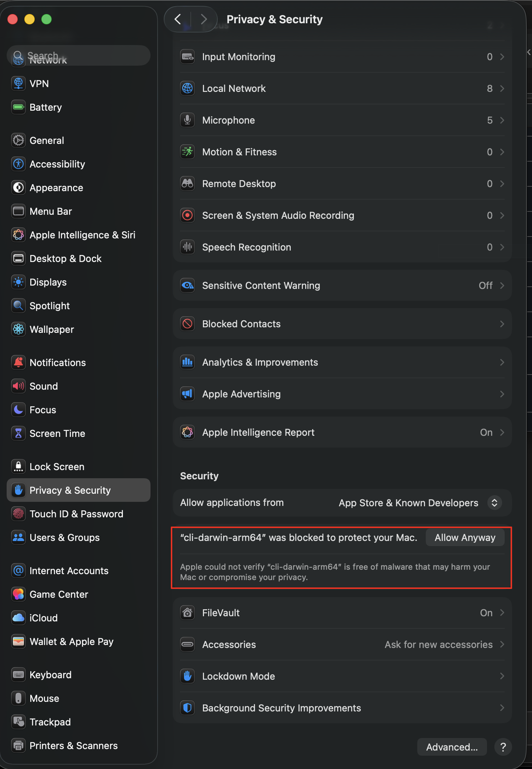Open the Apple Advertising row
Viewport: 532px width, 769px height.
pos(342,394)
